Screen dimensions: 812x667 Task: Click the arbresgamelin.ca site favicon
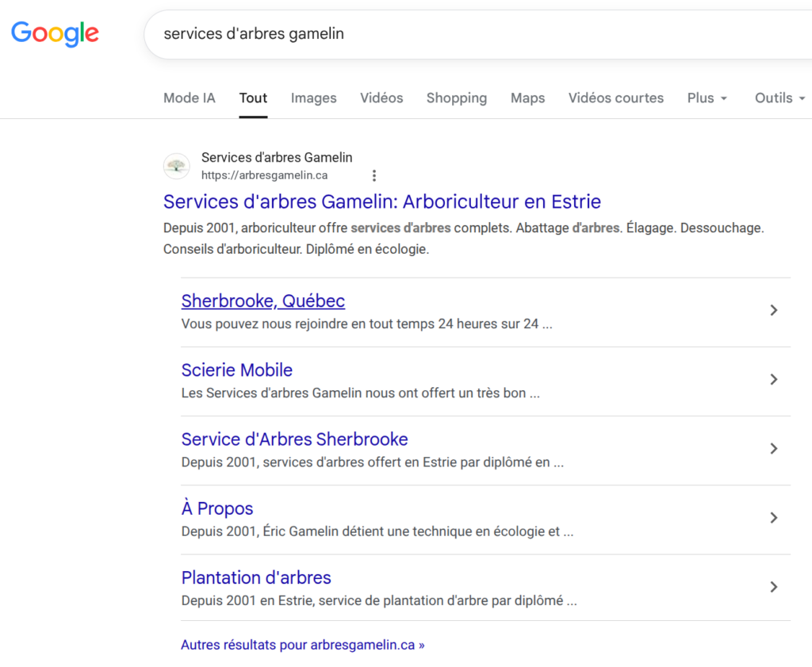pyautogui.click(x=177, y=167)
